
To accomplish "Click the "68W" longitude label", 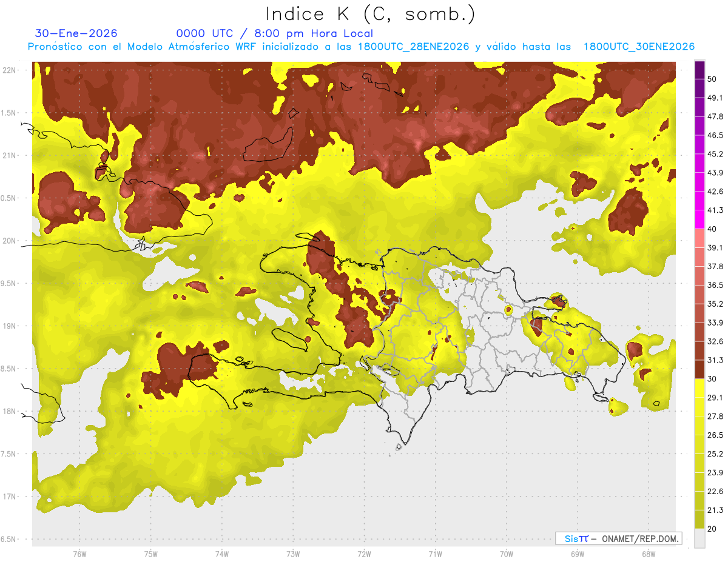I will point(649,554).
